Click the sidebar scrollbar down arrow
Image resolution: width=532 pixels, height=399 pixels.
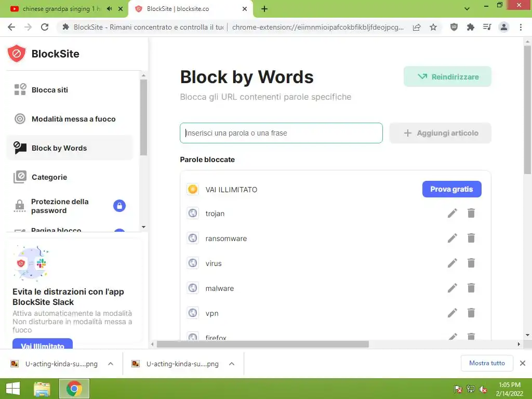(x=143, y=227)
